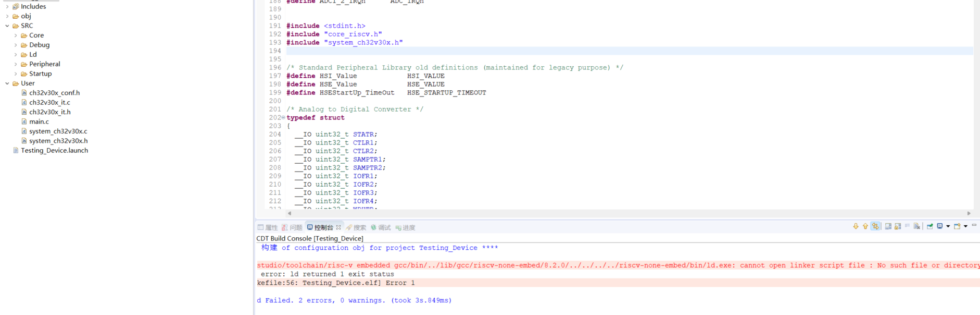Click the editor horizontal scrollbar right arrow
980x315 pixels.
click(969, 213)
